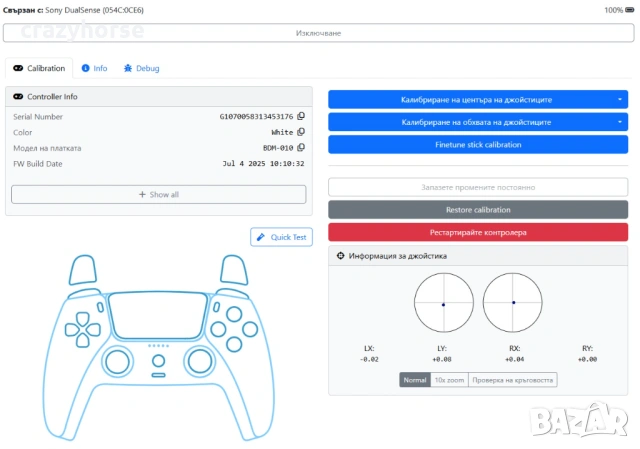Switch to the Calibration tab

(x=39, y=68)
